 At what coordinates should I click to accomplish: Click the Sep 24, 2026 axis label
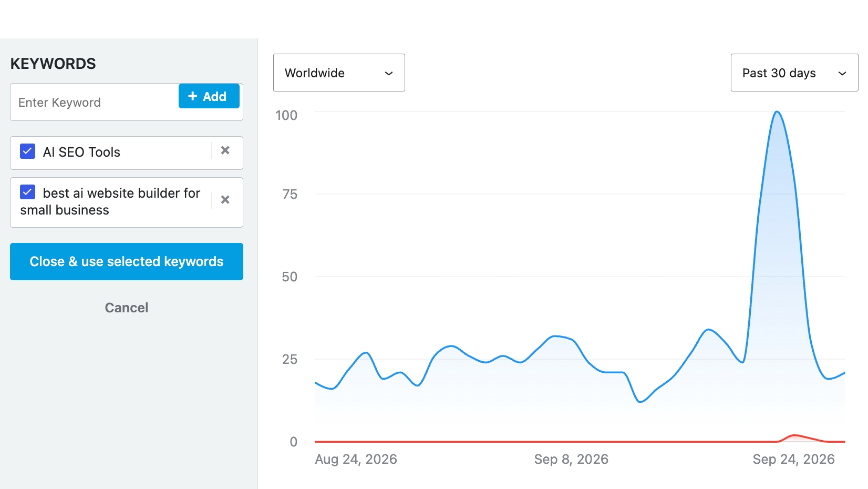tap(793, 459)
